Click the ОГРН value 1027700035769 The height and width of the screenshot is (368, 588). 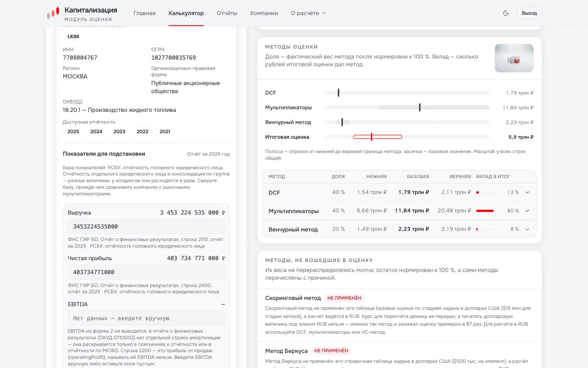point(173,58)
